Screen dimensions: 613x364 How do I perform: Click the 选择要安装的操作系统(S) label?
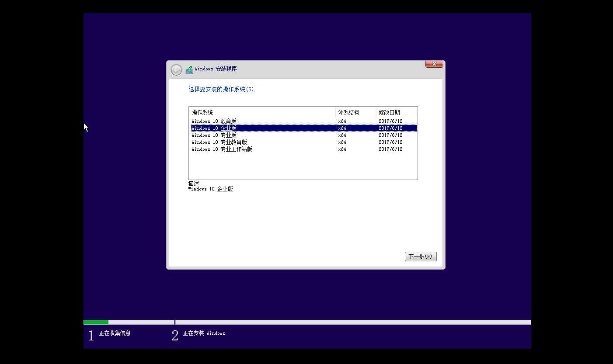pyautogui.click(x=221, y=89)
